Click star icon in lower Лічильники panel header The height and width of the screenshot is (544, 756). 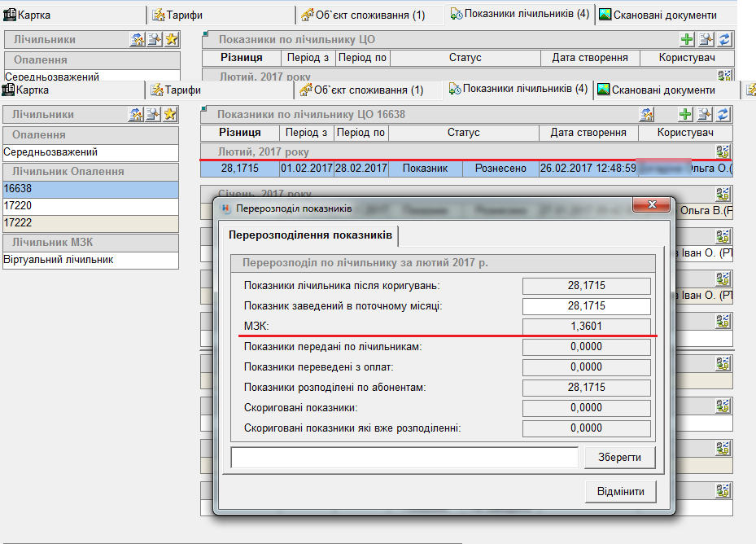point(170,115)
